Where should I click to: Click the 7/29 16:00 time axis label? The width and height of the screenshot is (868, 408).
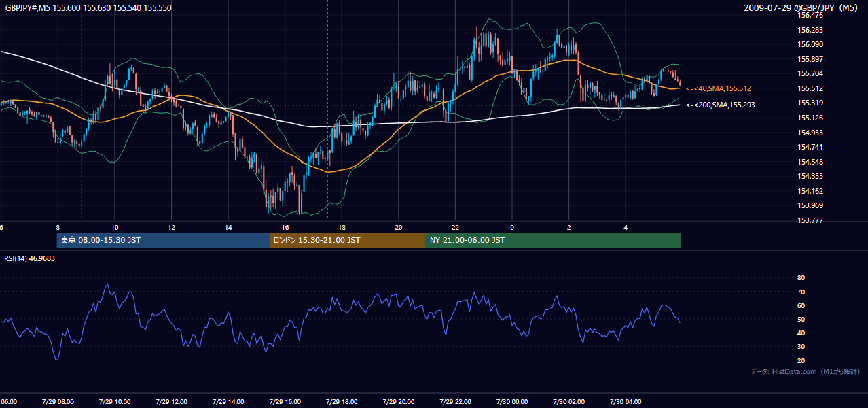point(285,402)
